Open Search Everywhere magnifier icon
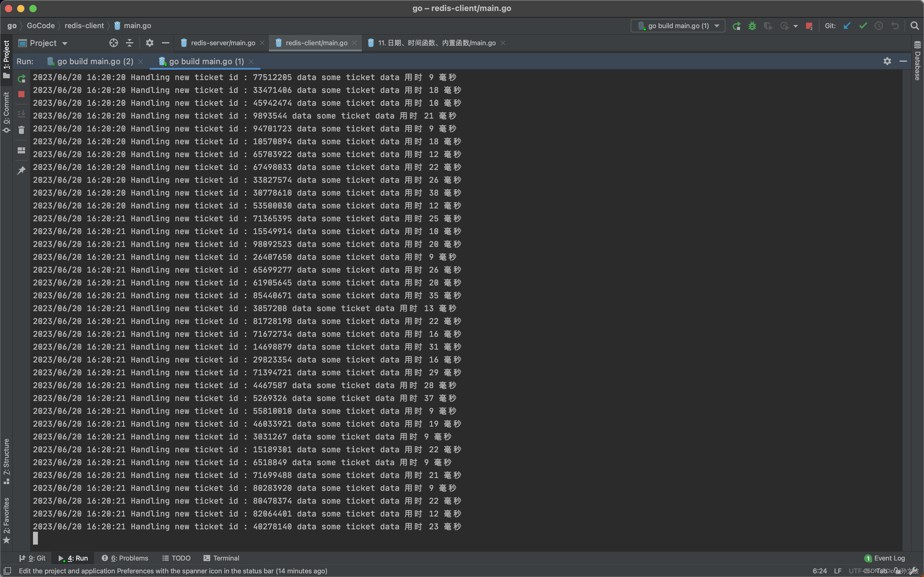This screenshot has height=577, width=924. [915, 26]
